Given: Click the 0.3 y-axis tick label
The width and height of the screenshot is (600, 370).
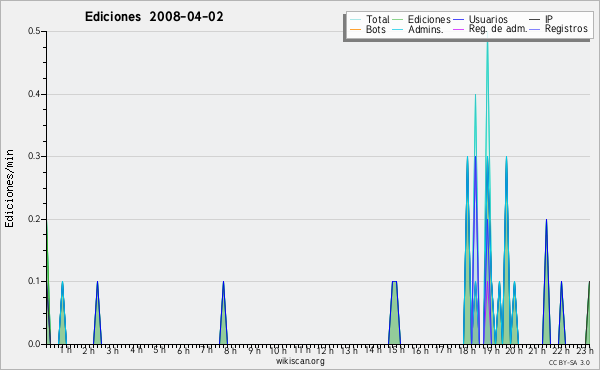Looking at the screenshot, I should (x=34, y=156).
